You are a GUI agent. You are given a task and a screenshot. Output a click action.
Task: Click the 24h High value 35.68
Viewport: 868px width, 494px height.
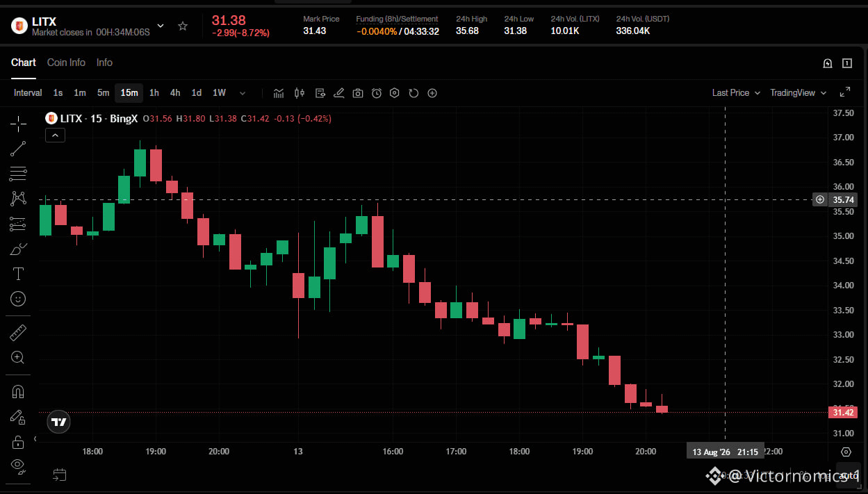tap(467, 31)
